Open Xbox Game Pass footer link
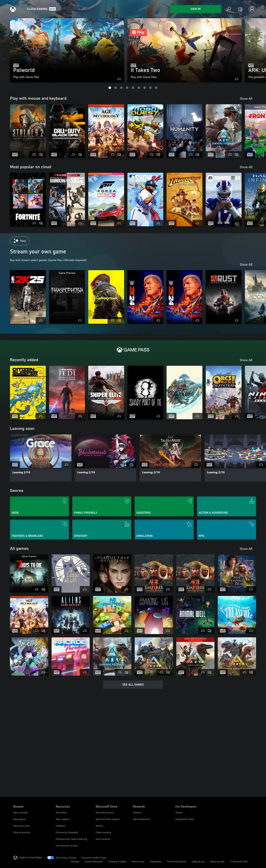The width and height of the screenshot is (266, 868). [22, 826]
